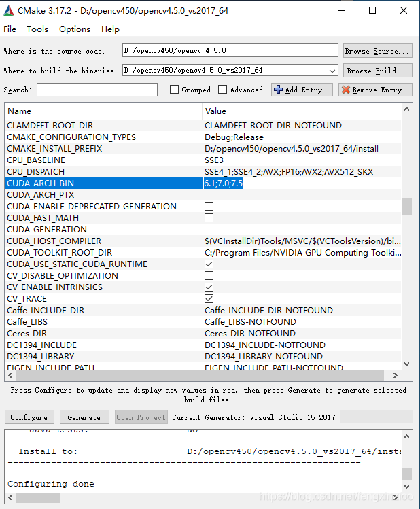Click the Add Entry plus icon button
The image size is (420, 509).
tap(302, 90)
